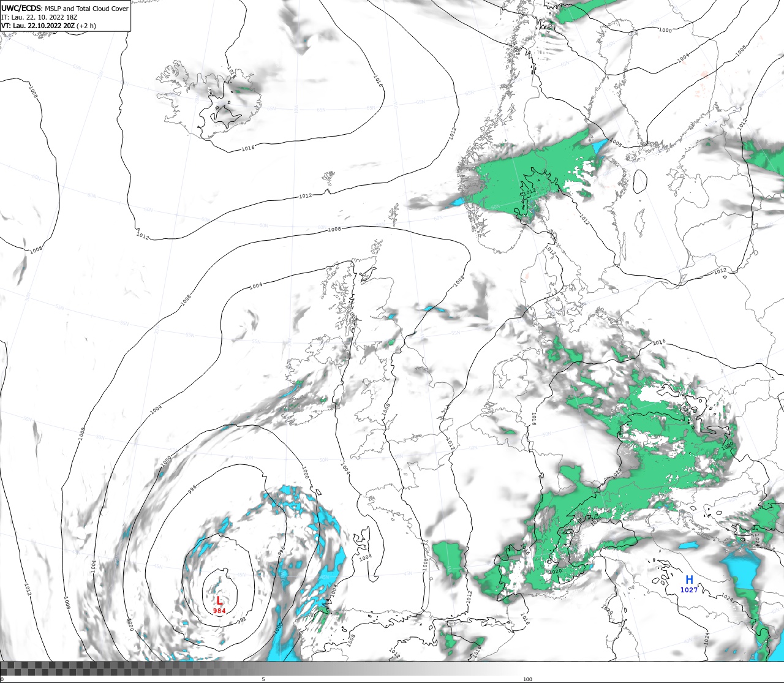This screenshot has width=784, height=683.
Task: Click the '0' tick label on the colorbar
Action: pyautogui.click(x=2, y=679)
